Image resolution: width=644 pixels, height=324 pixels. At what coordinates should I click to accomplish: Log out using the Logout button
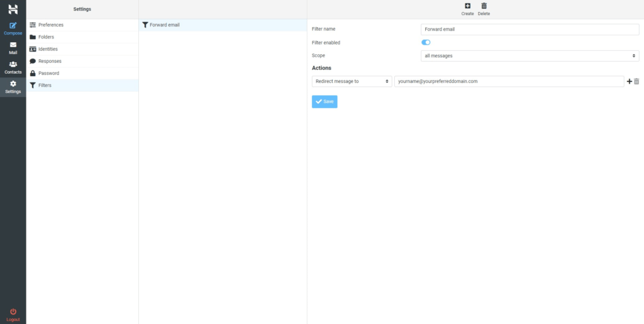[13, 315]
